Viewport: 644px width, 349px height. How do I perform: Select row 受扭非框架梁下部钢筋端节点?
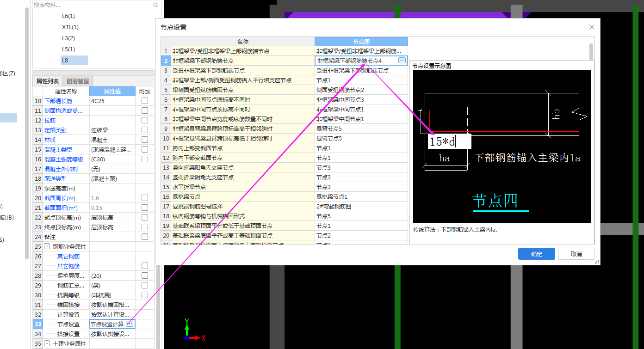[243, 70]
